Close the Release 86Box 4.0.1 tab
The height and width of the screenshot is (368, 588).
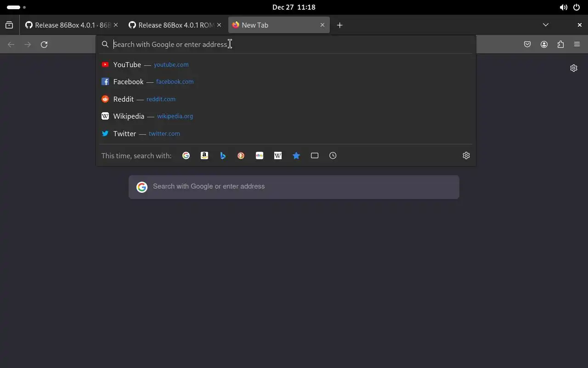(116, 25)
